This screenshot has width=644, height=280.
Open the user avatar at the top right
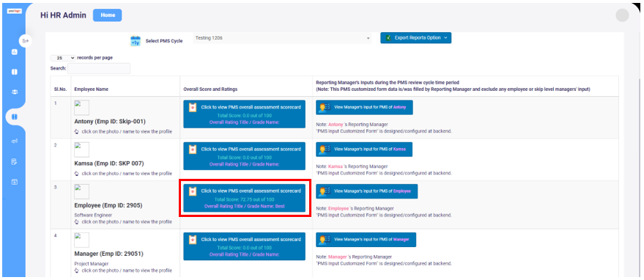(622, 15)
